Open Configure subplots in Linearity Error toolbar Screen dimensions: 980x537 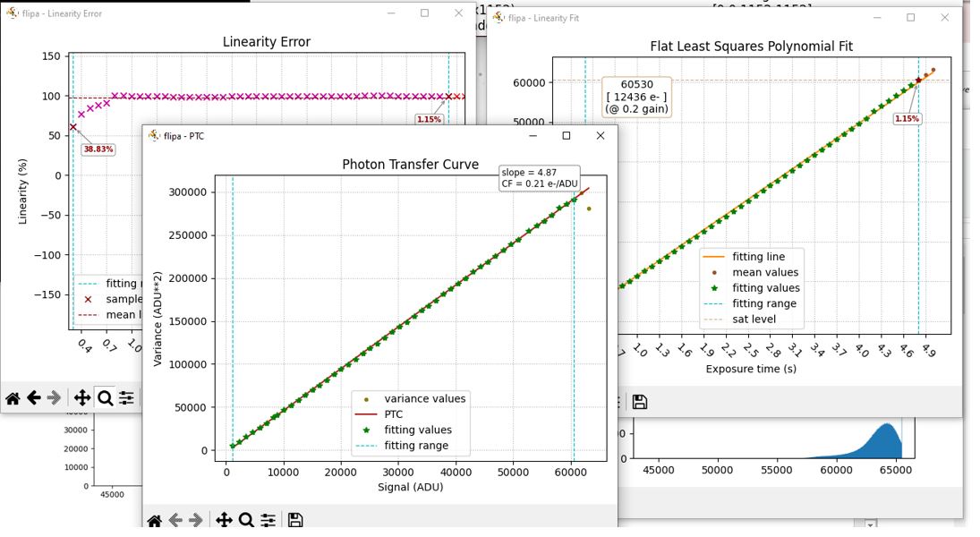click(x=126, y=398)
